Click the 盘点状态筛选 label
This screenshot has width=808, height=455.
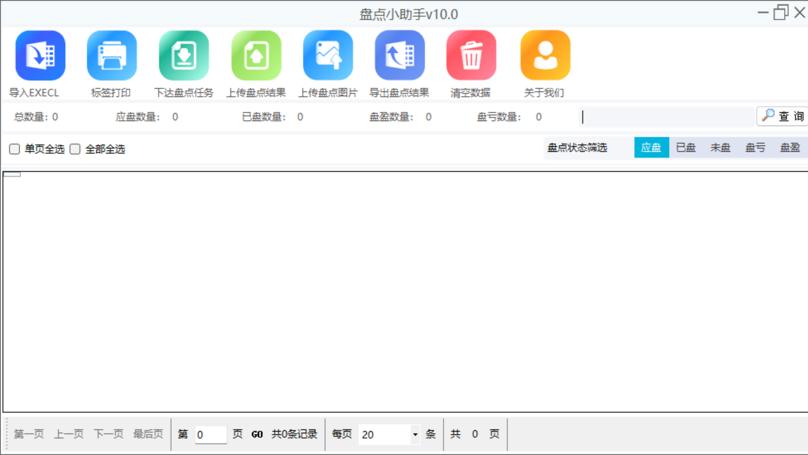(577, 148)
